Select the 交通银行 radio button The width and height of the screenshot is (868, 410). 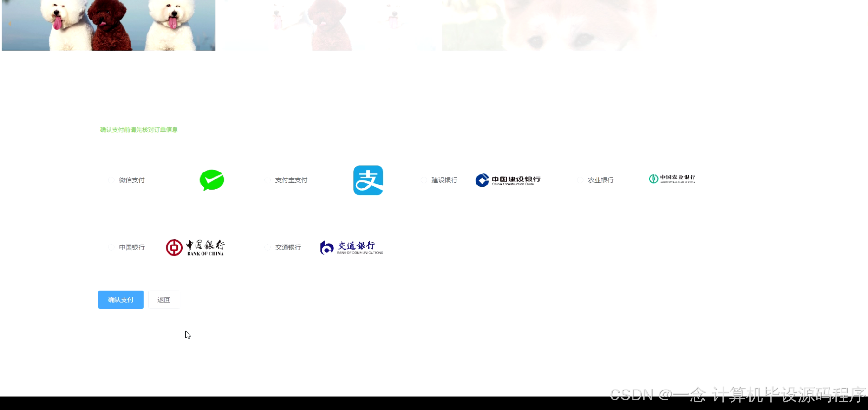(268, 247)
